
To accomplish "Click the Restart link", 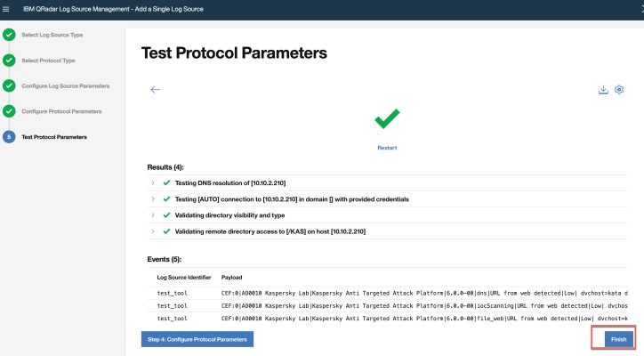I will click(x=387, y=148).
